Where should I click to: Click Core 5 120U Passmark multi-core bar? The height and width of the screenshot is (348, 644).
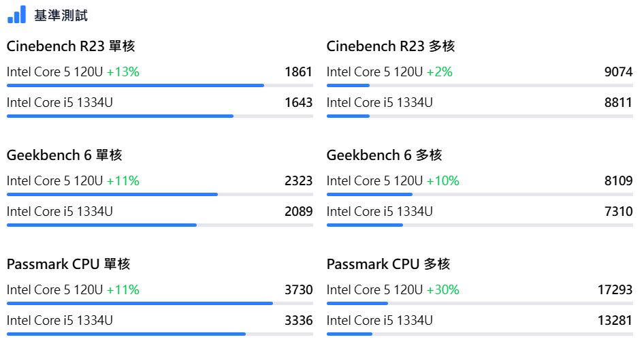357,303
